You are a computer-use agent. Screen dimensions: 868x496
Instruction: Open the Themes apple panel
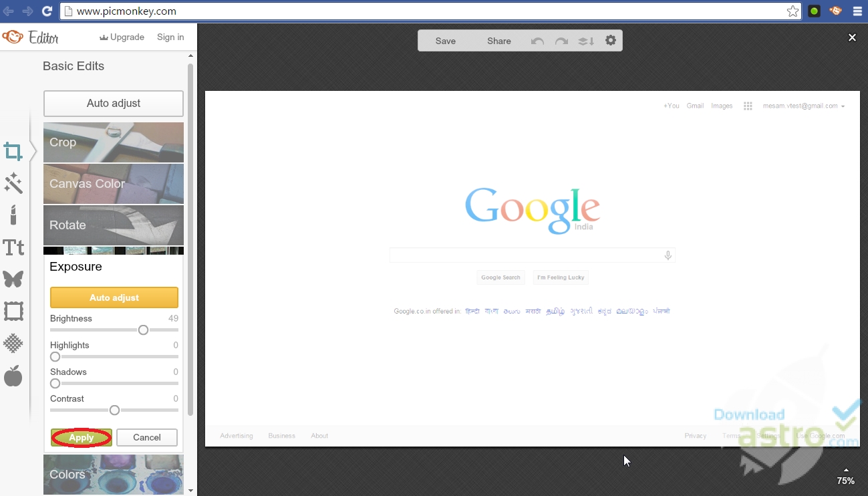click(x=13, y=376)
